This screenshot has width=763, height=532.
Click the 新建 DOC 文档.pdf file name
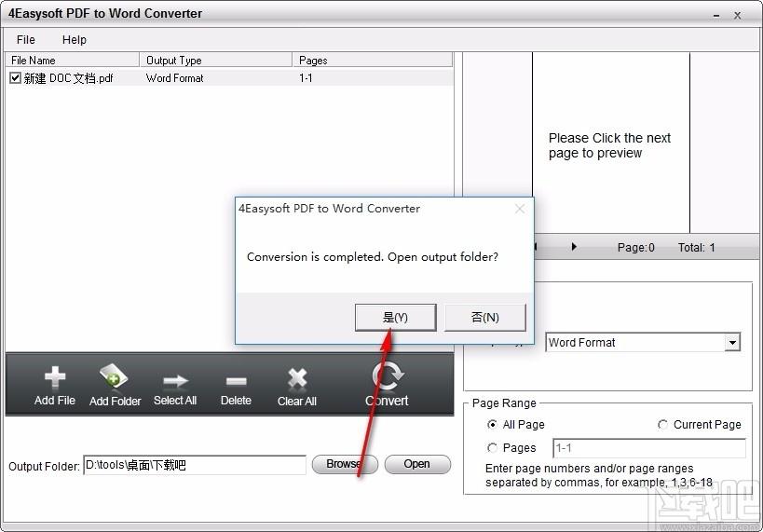point(68,78)
